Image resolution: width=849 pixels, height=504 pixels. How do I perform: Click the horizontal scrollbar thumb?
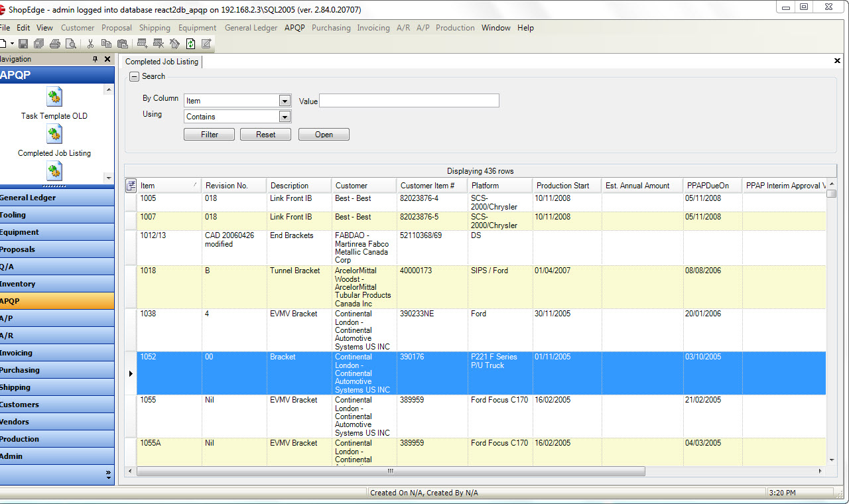pyautogui.click(x=391, y=471)
